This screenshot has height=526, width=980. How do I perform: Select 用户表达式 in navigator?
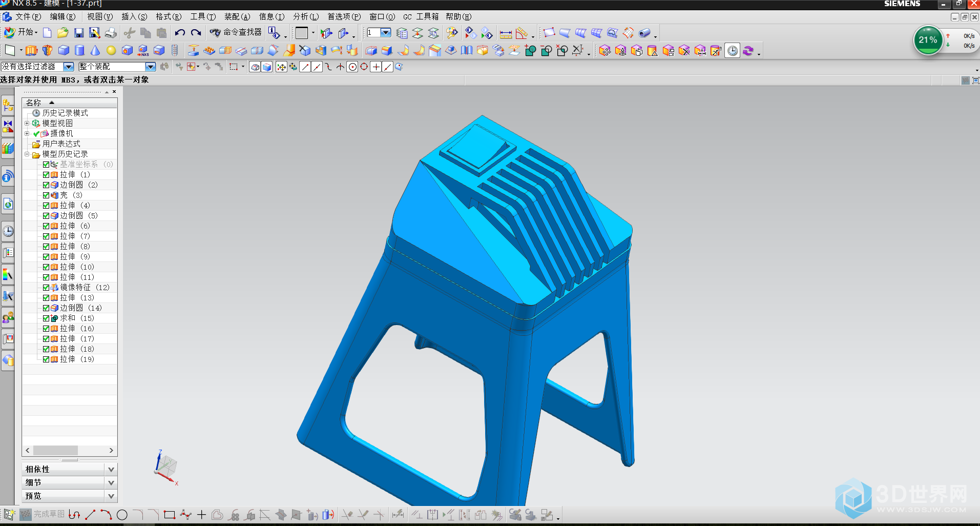(61, 144)
